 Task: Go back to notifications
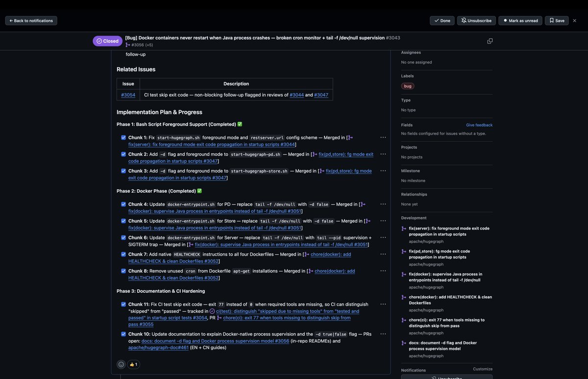tap(31, 21)
